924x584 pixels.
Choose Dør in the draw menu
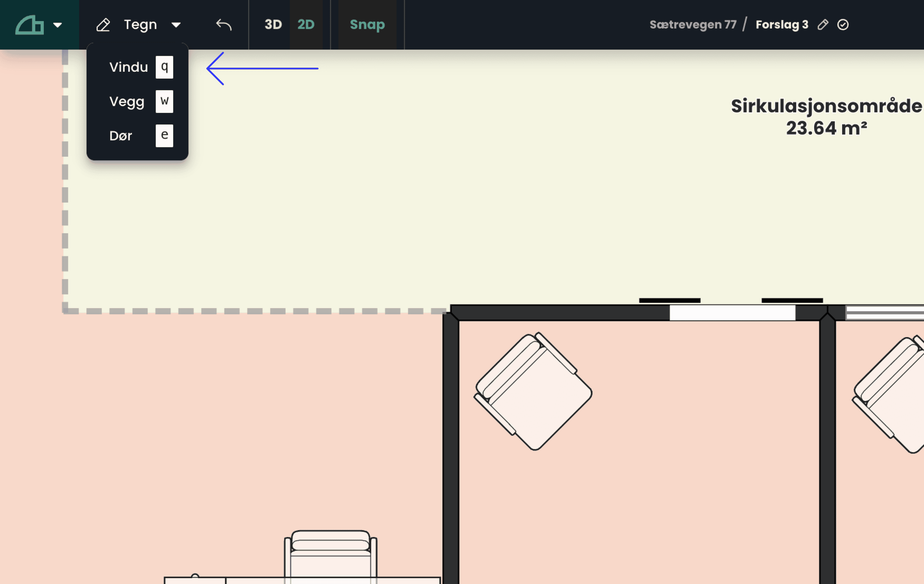click(120, 136)
